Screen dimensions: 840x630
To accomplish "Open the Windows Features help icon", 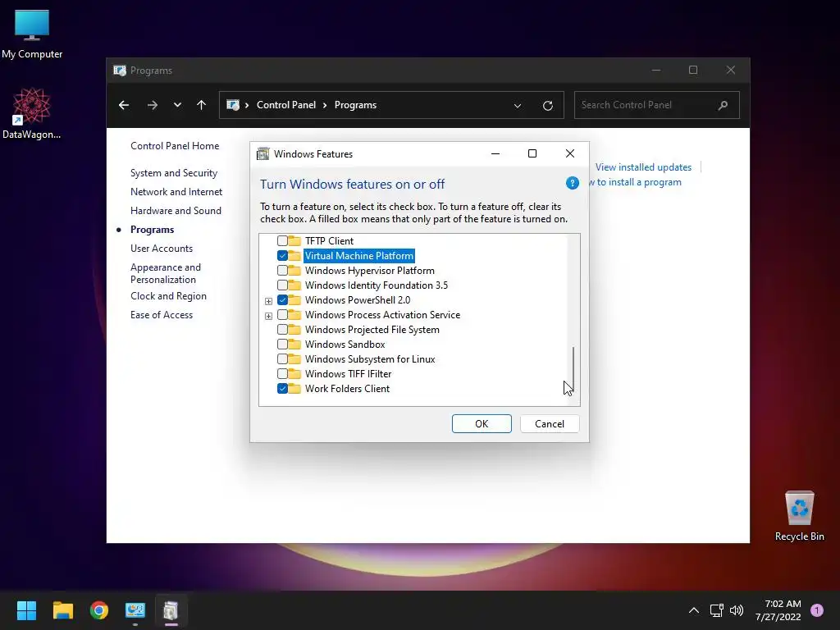I will click(x=572, y=183).
